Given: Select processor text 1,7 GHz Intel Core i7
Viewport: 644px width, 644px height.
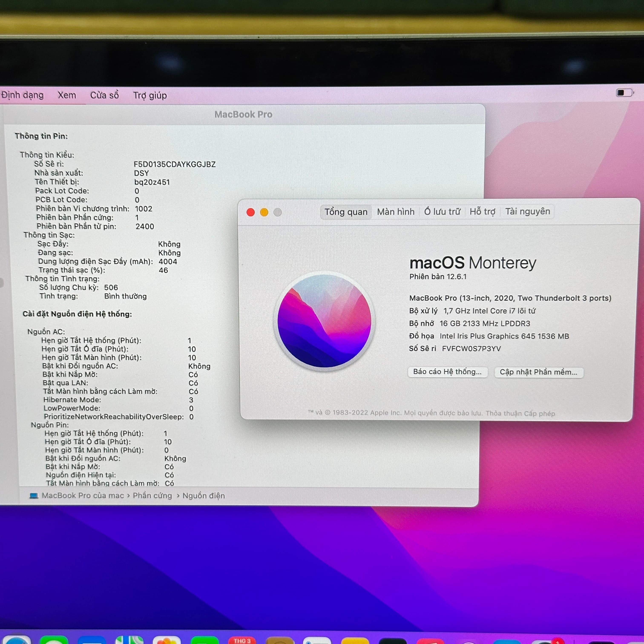Looking at the screenshot, I should click(x=489, y=311).
